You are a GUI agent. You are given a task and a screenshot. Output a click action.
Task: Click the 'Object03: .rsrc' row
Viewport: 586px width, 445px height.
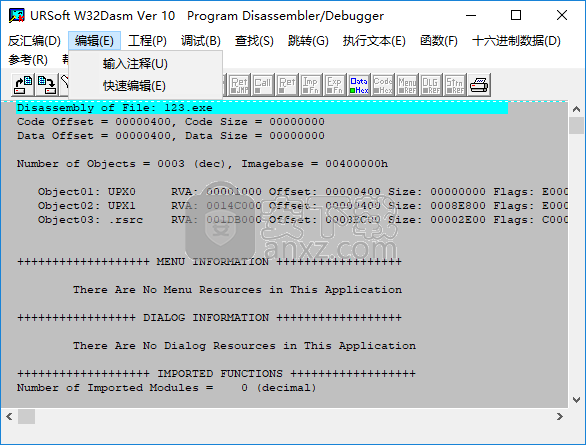coord(303,220)
